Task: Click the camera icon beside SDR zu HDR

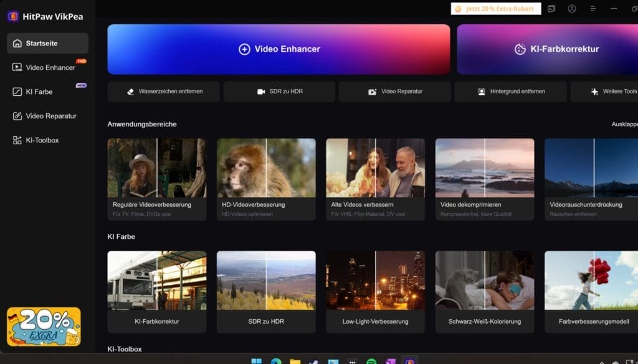Action: pyautogui.click(x=261, y=91)
